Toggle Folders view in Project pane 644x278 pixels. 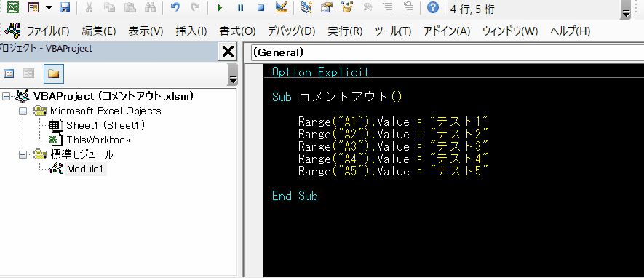click(53, 74)
